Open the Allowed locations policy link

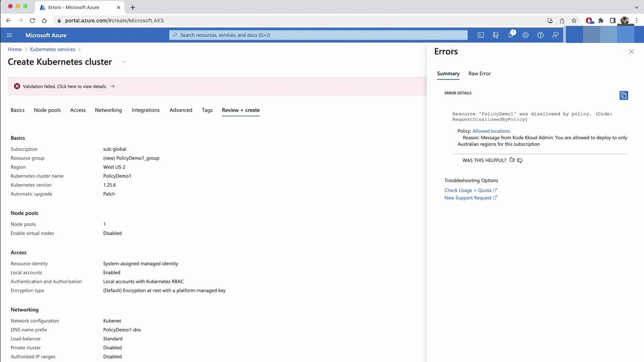pyautogui.click(x=491, y=131)
